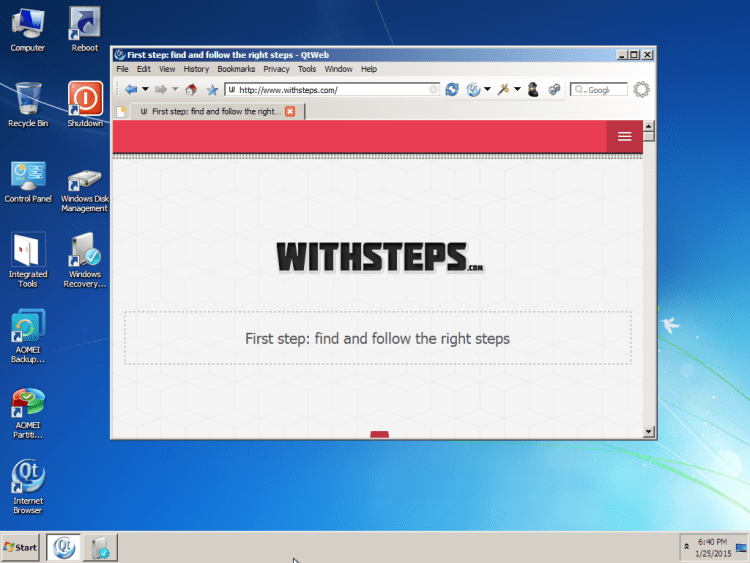
Task: Click the scrollbar up arrow
Action: (649, 126)
